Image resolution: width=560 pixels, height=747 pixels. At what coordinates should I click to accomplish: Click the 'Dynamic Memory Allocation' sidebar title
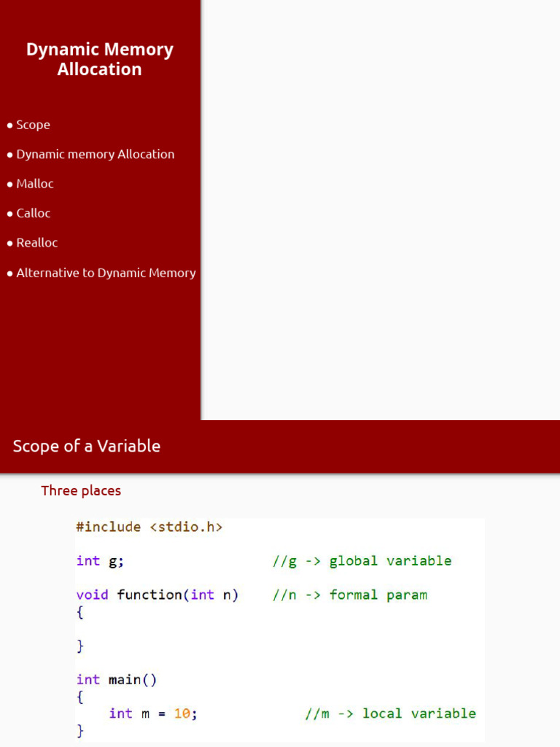point(100,60)
